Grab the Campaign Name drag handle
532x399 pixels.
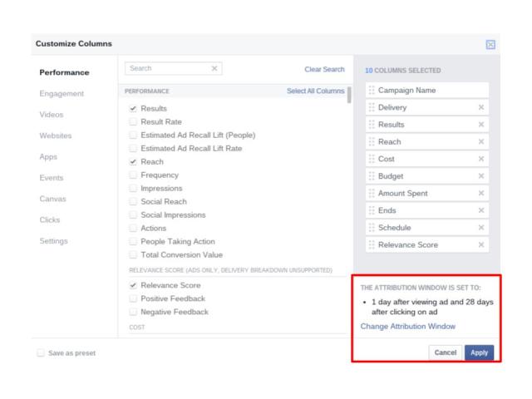[372, 91]
